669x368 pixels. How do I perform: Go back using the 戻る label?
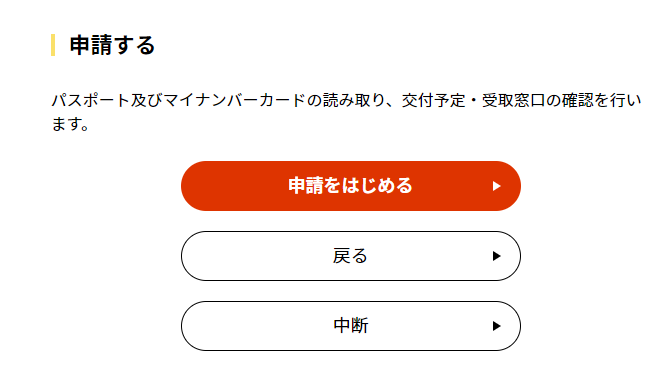[x=350, y=256]
